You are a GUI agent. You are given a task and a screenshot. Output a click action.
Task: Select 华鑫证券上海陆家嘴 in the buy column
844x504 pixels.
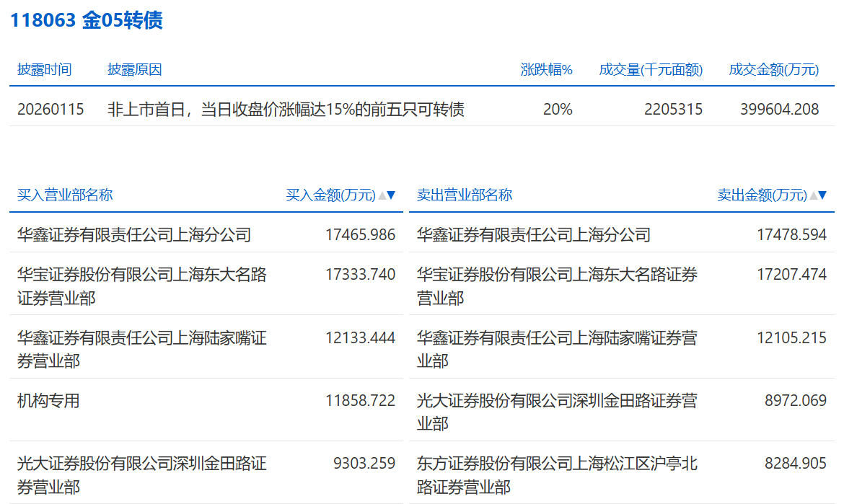(x=142, y=350)
